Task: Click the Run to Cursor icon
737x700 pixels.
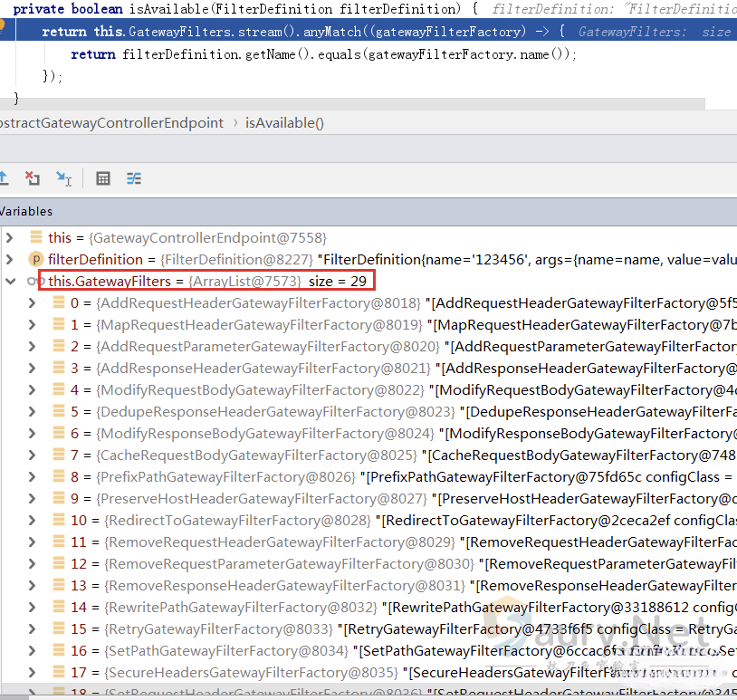Action: point(63,178)
